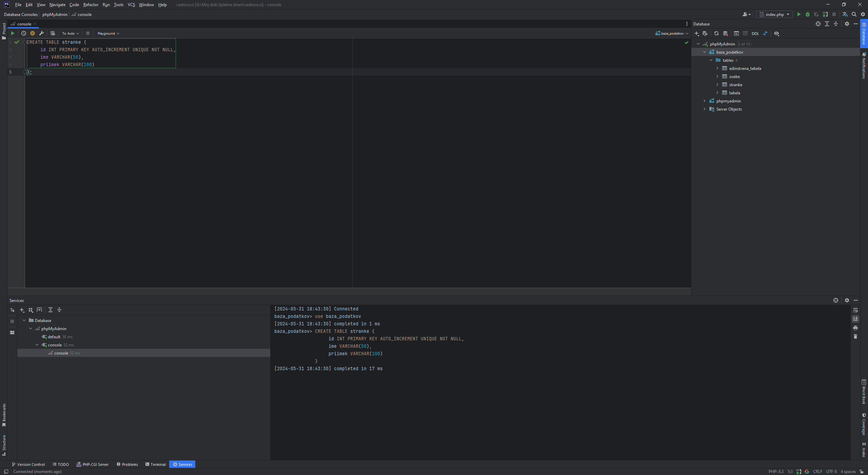Screen dimensions: 868x475
Task: Open query history clock icon
Action: [24, 33]
